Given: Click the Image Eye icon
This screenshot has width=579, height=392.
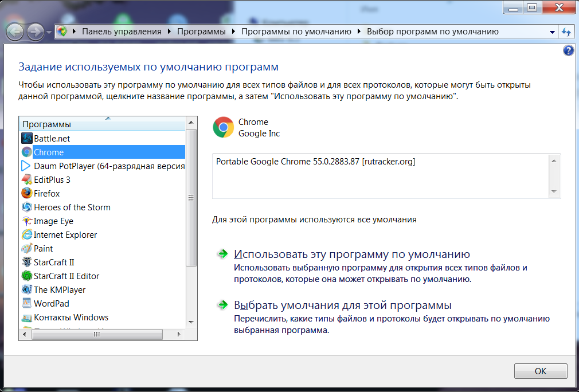Looking at the screenshot, I should (26, 221).
